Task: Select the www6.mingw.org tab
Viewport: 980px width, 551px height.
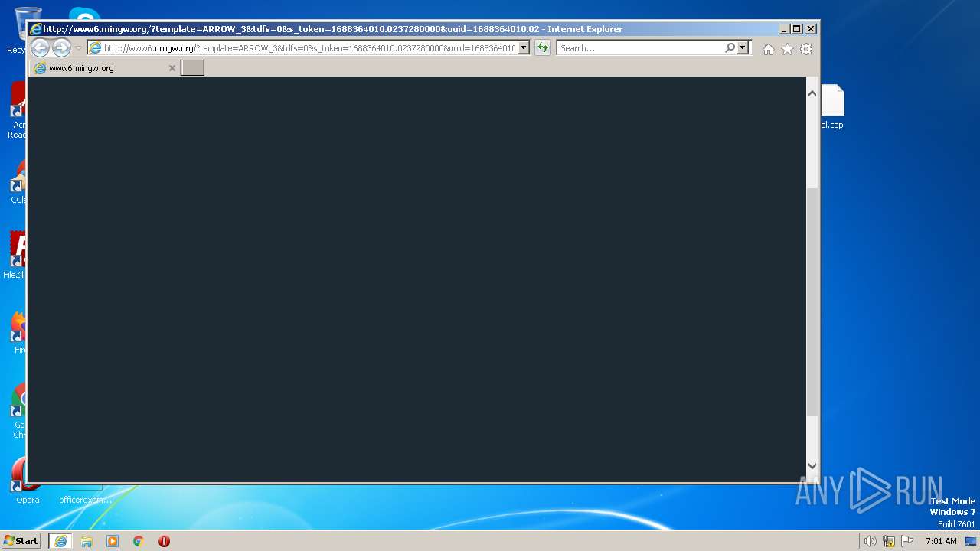Action: coord(104,68)
